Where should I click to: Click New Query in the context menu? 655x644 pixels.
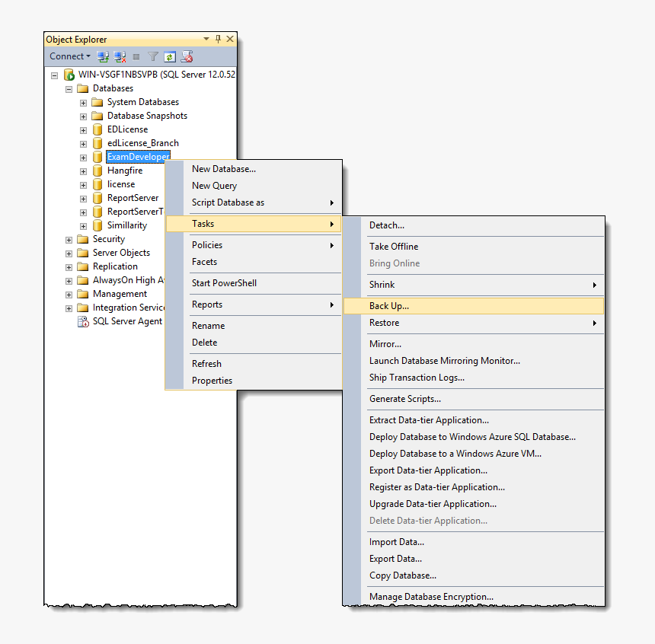(x=214, y=185)
